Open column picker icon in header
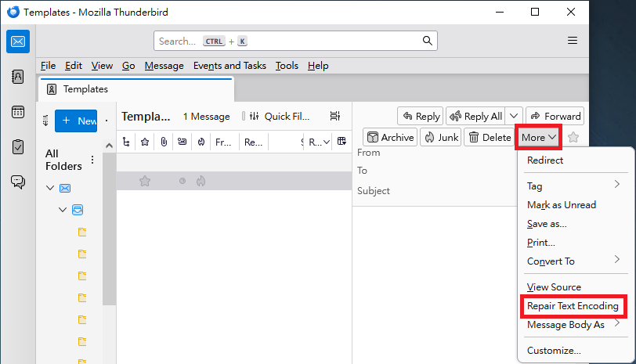The width and height of the screenshot is (636, 364). tap(342, 141)
